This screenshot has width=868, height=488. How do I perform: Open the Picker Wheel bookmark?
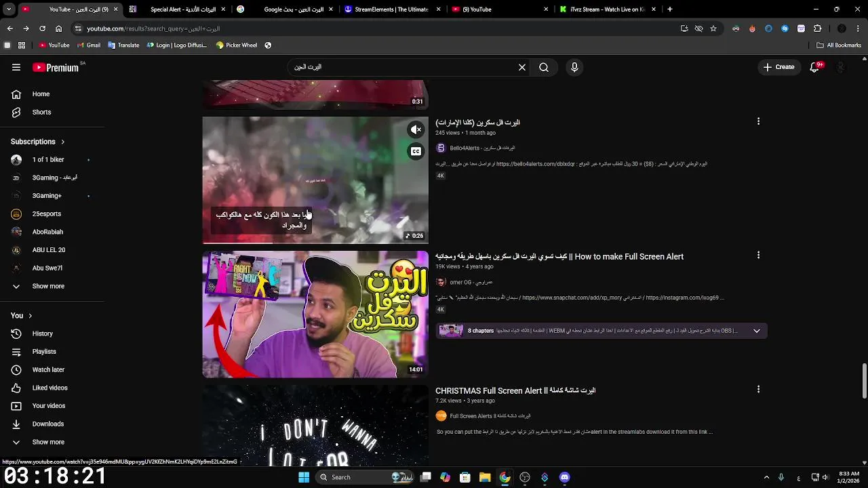click(x=236, y=45)
